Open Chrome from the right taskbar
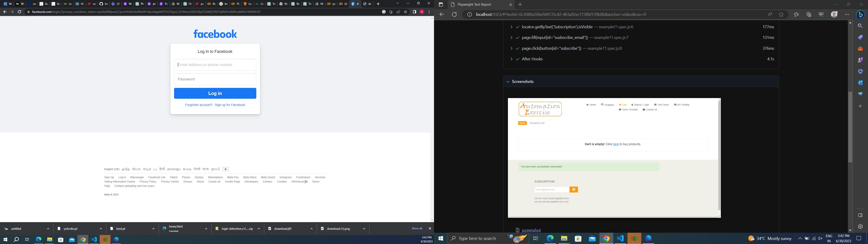 pos(606,239)
